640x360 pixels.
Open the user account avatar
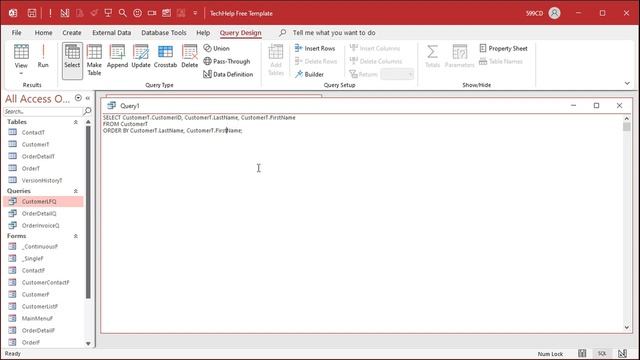pos(554,13)
